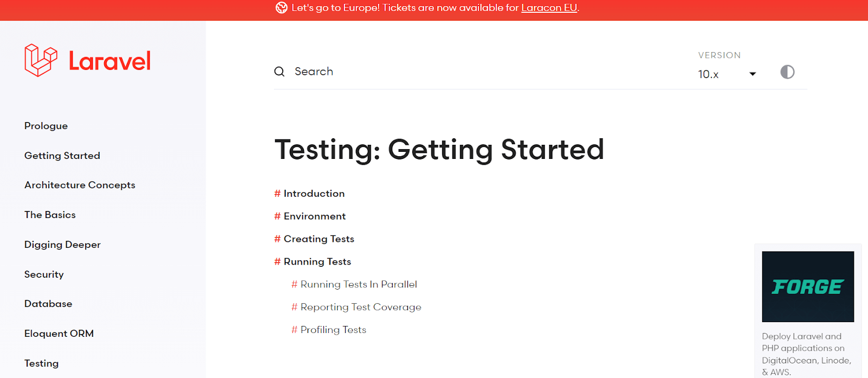Click the heart icon in the banner
This screenshot has width=868, height=378.
(281, 8)
